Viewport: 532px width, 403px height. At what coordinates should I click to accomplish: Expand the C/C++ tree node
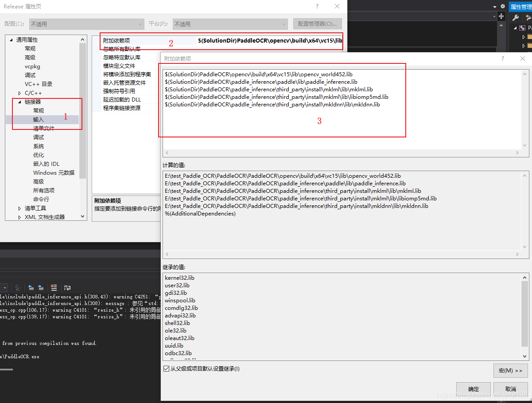tap(19, 93)
